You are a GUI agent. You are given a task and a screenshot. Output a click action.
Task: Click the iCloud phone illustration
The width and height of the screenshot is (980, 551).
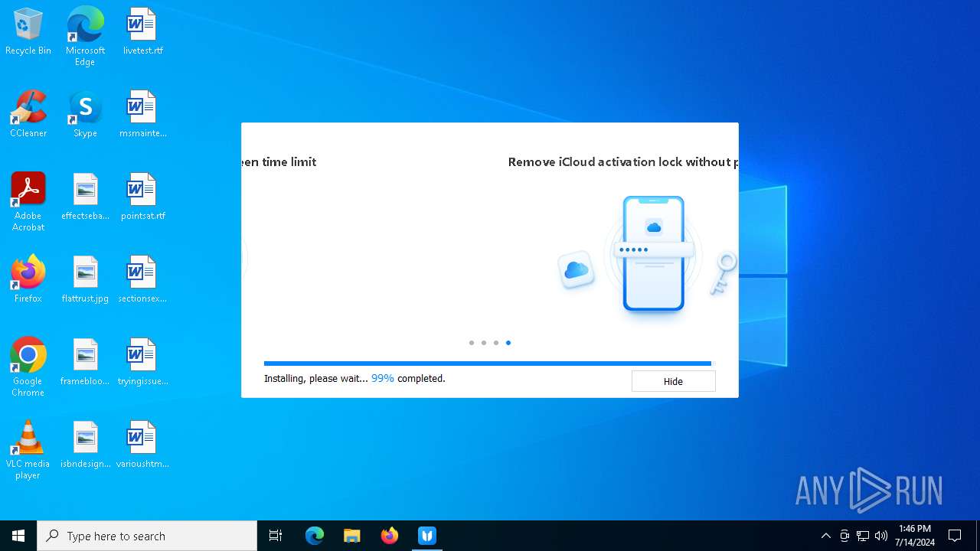point(653,254)
